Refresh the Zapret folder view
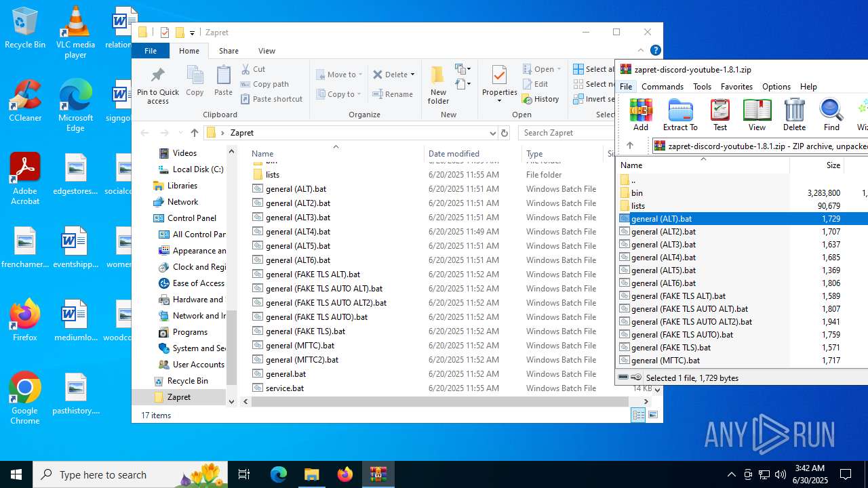Image resolution: width=868 pixels, height=488 pixels. (x=504, y=133)
